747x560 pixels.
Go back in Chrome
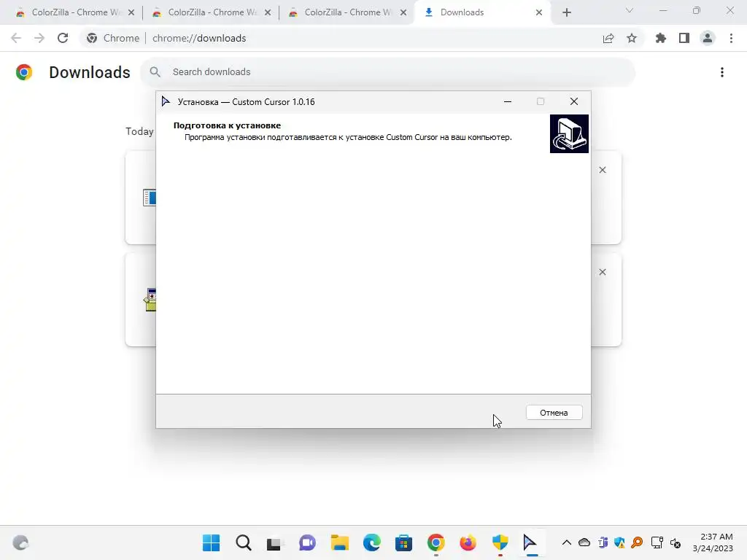(x=16, y=38)
